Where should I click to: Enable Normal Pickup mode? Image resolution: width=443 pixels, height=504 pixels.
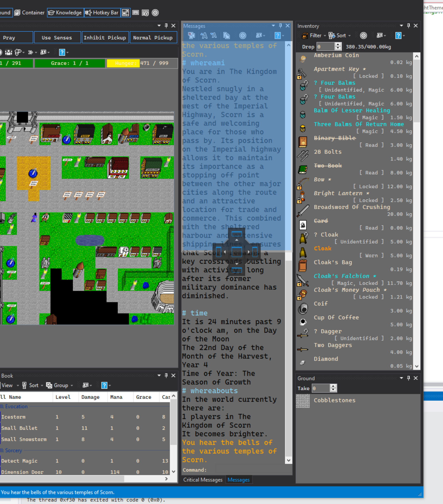pos(153,38)
